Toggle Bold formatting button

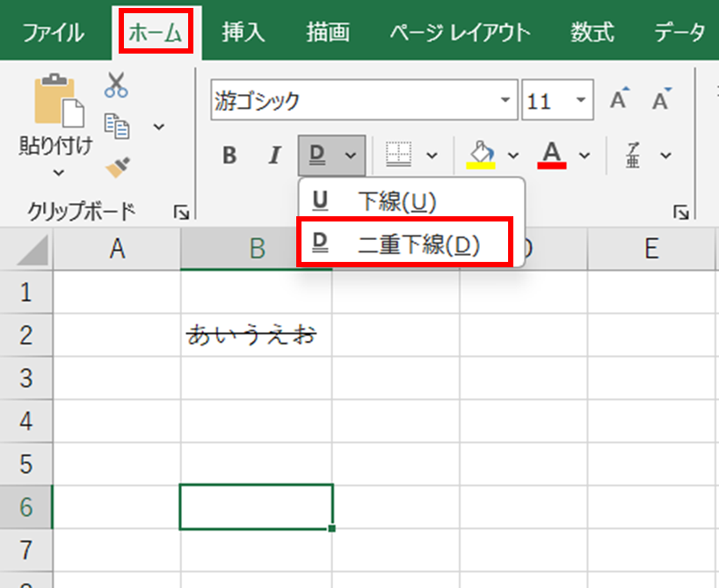229,156
